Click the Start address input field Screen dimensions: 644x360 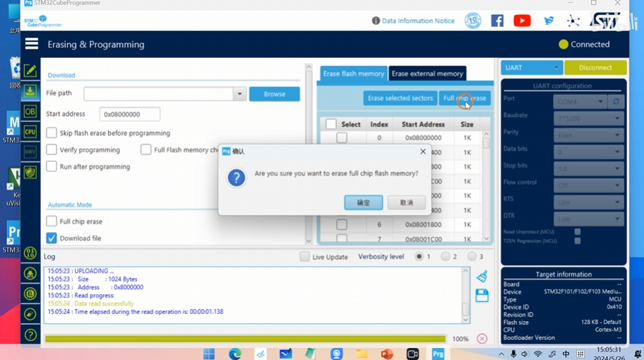pos(130,115)
